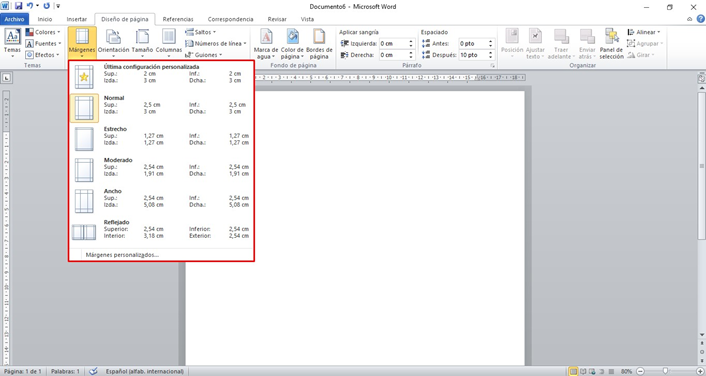Open the Saltos breaks dropdown

pyautogui.click(x=201, y=32)
